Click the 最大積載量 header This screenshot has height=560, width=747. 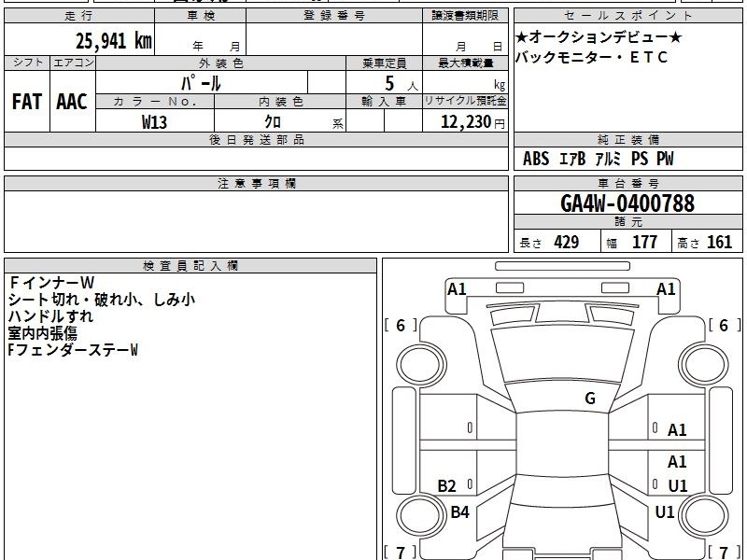click(465, 63)
